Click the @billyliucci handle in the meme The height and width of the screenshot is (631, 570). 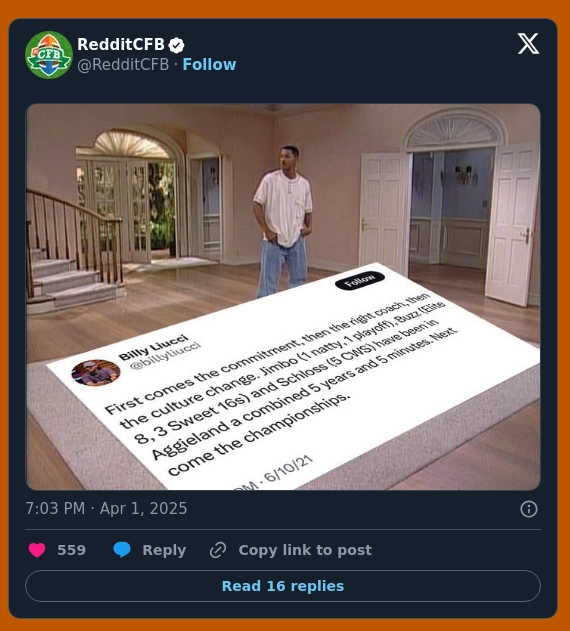165,355
